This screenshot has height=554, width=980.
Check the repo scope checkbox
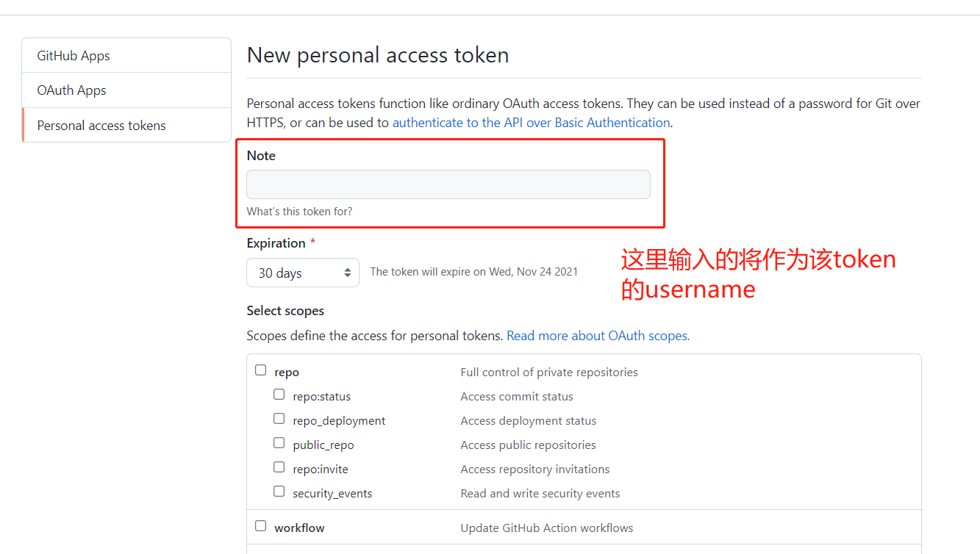pyautogui.click(x=260, y=370)
